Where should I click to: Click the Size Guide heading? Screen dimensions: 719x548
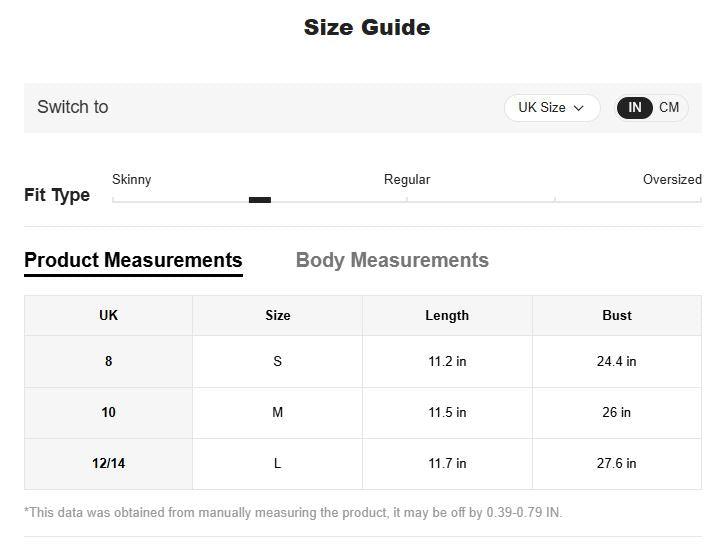(367, 28)
